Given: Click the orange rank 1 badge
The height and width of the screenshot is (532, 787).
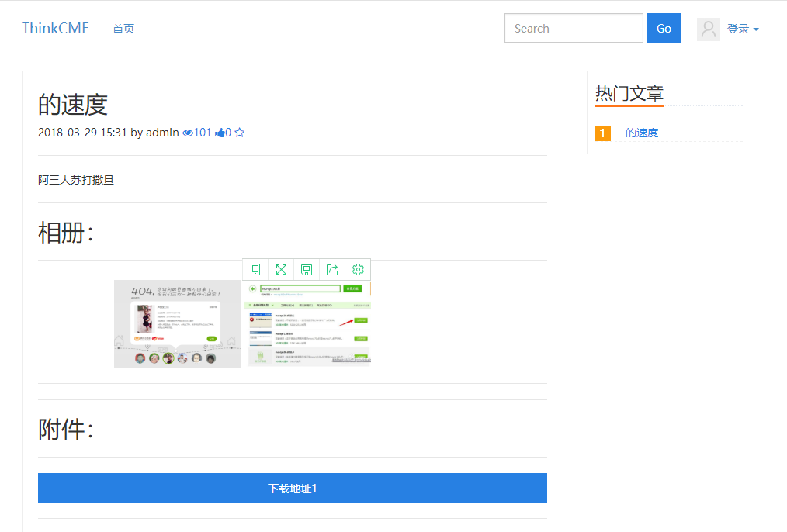Looking at the screenshot, I should coord(603,133).
